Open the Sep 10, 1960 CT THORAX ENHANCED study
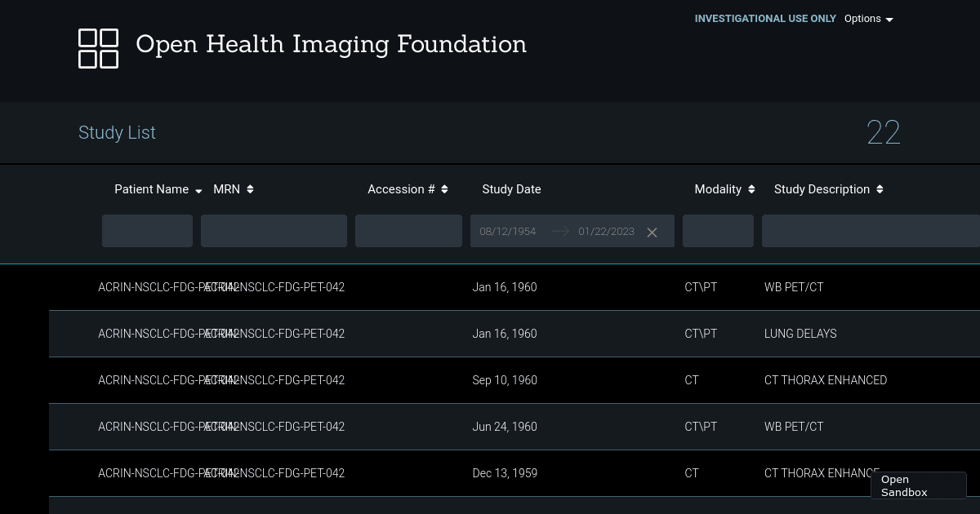Image resolution: width=980 pixels, height=514 pixels. click(x=514, y=380)
